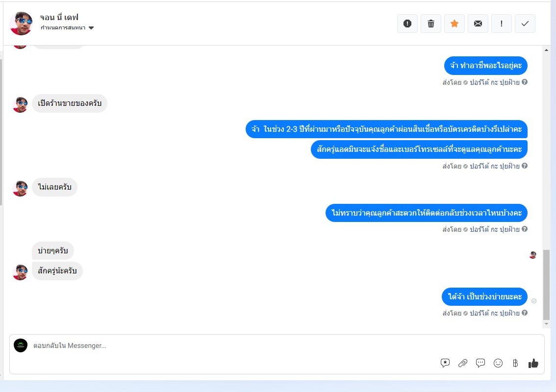Click the exclamation mark priority button
The image size is (556, 392).
click(502, 24)
